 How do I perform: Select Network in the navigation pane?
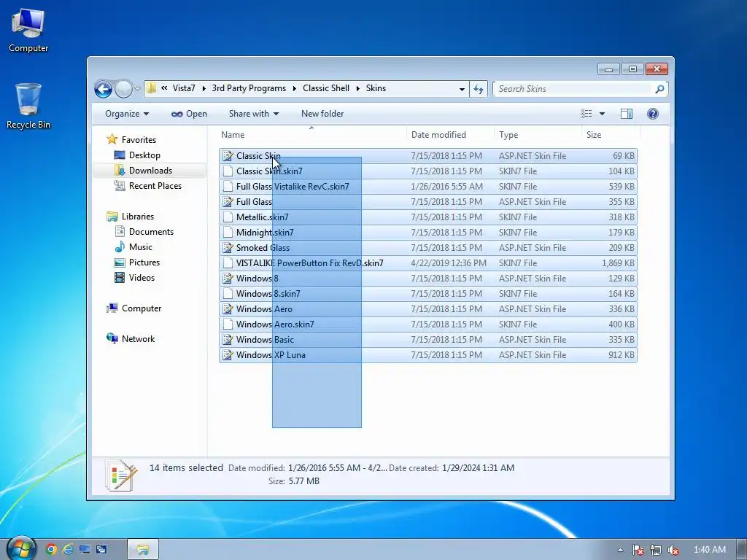138,338
